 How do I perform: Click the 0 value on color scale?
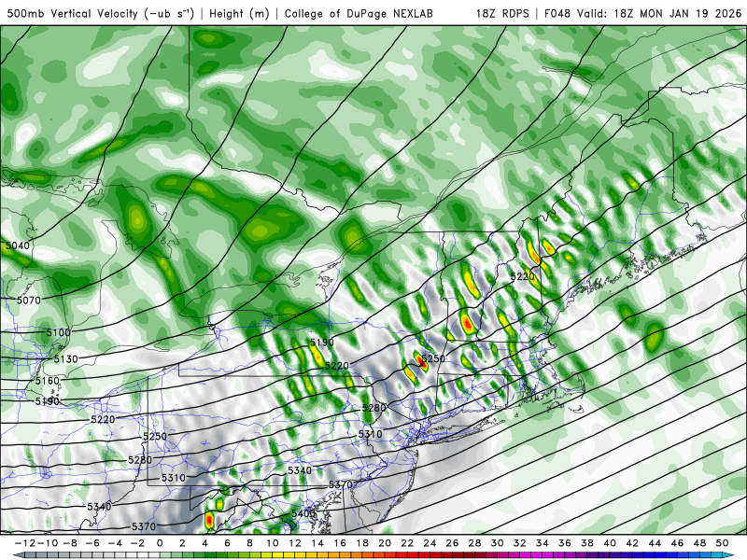coord(160,543)
